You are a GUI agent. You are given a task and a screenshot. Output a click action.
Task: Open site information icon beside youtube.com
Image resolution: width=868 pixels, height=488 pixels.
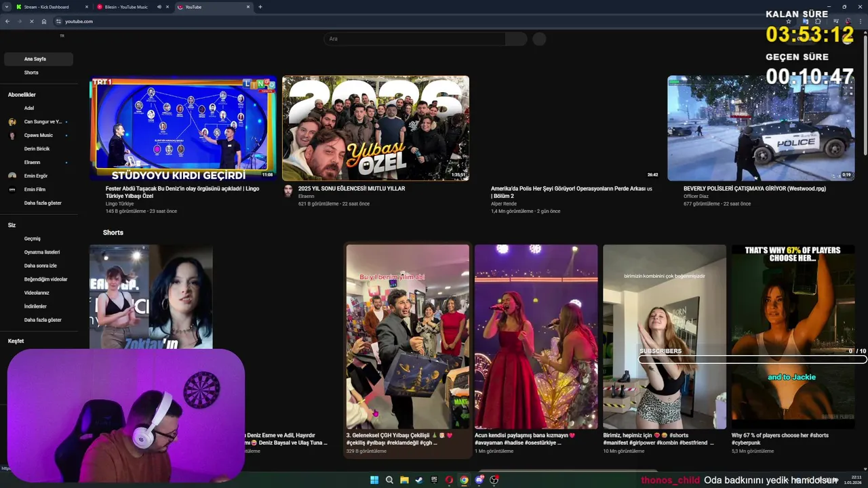click(59, 22)
